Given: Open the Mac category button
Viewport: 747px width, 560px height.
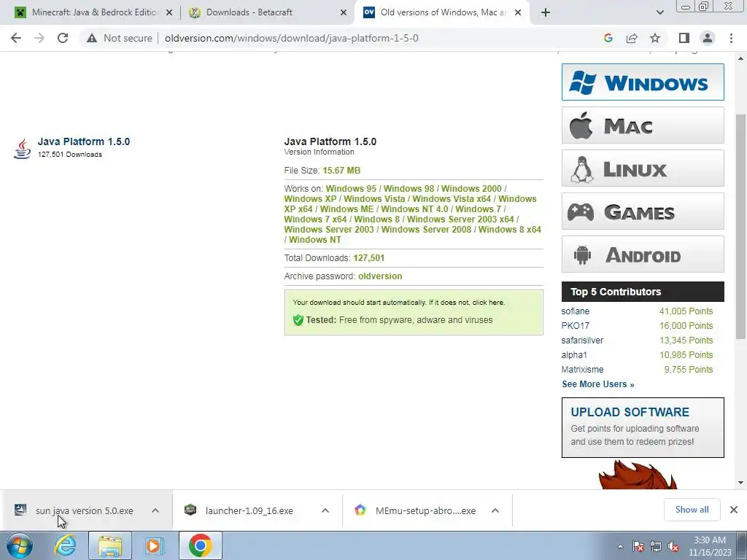Looking at the screenshot, I should pos(643,125).
